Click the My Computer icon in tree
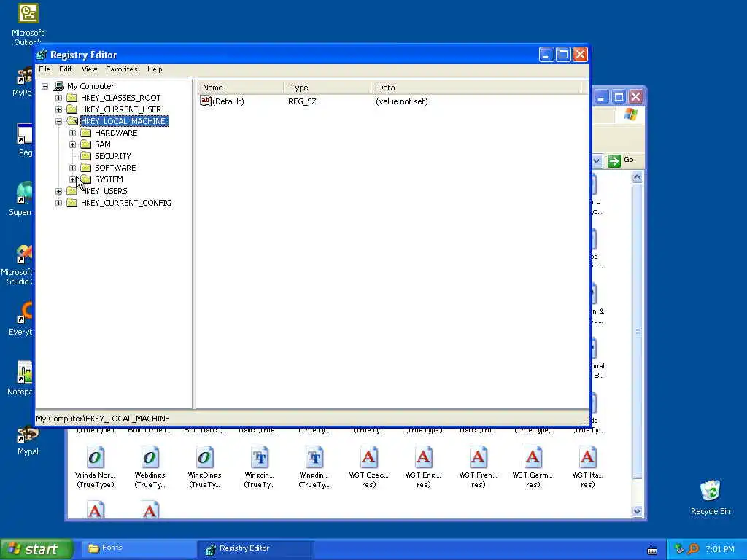Screen dimensions: 747x560 59,86
